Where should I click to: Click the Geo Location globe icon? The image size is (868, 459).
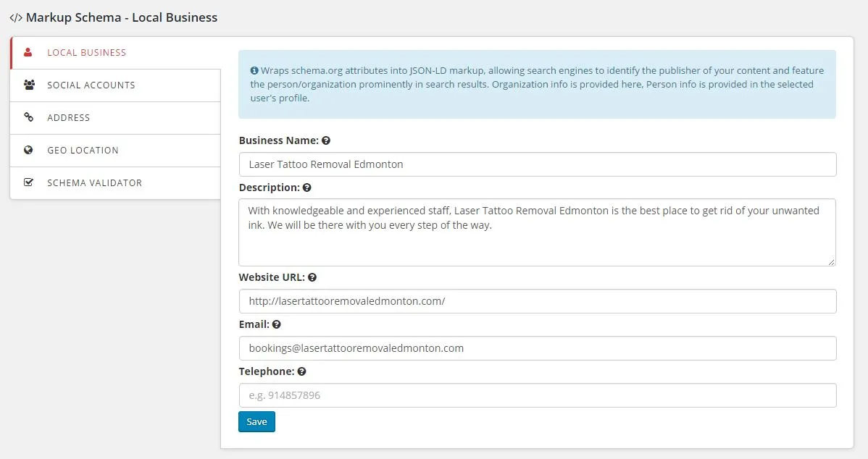pyautogui.click(x=28, y=150)
